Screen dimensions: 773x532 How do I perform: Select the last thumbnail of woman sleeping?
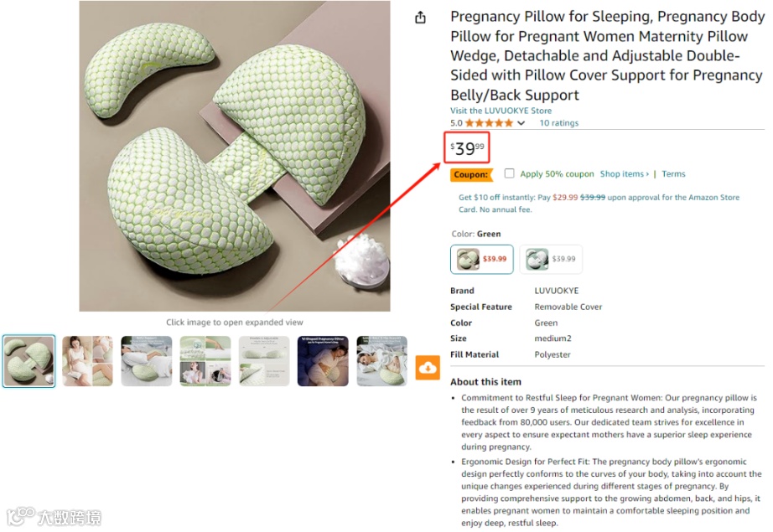coord(382,361)
